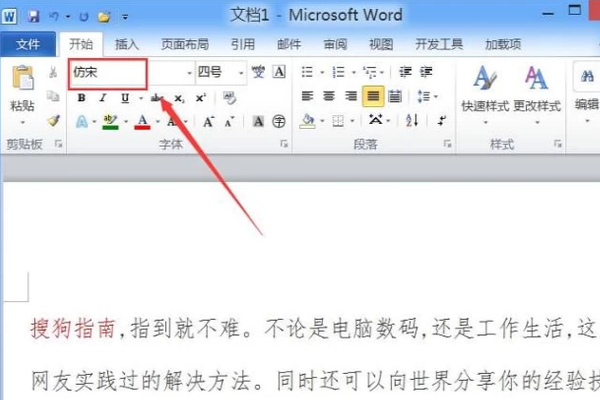Switch to the 审阅 tab
The height and width of the screenshot is (400, 600).
point(335,44)
